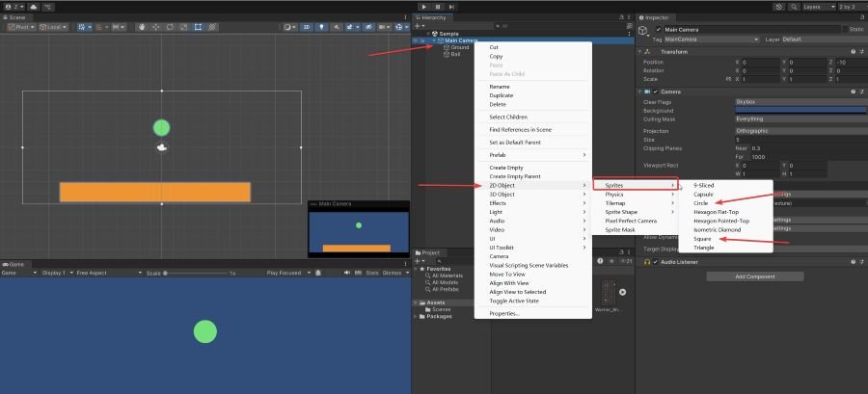Click the Step frame button
This screenshot has height=394, width=868.
tap(451, 7)
